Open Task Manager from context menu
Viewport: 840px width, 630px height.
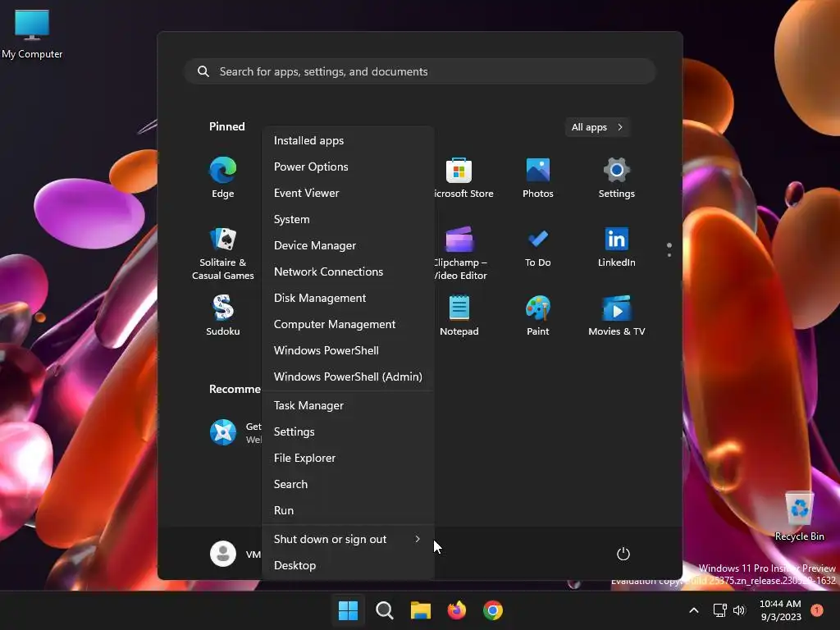click(x=348, y=405)
